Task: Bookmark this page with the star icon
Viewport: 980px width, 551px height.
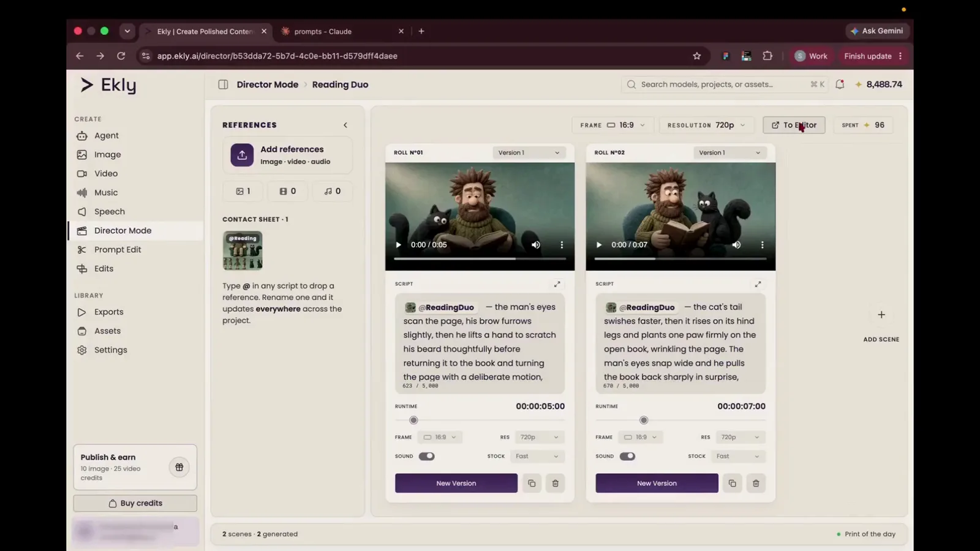Action: tap(696, 56)
